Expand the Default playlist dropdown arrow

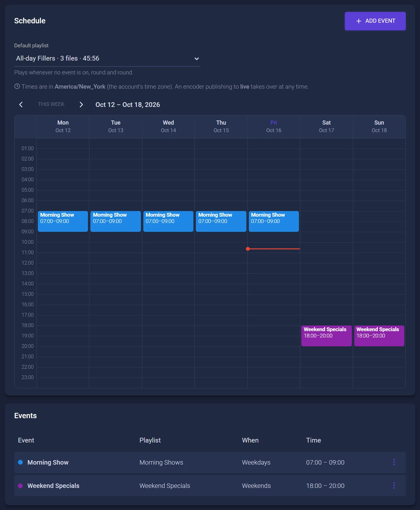tap(196, 59)
